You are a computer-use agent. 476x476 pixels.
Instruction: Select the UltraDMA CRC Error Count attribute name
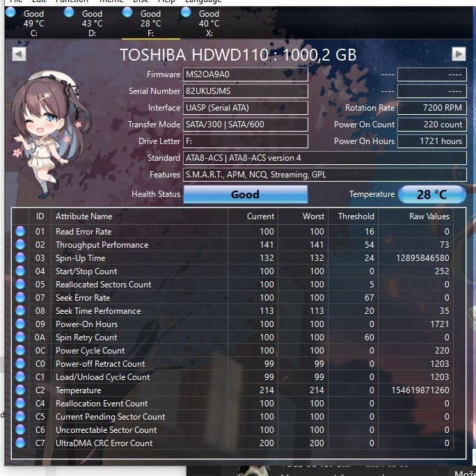pos(104,443)
